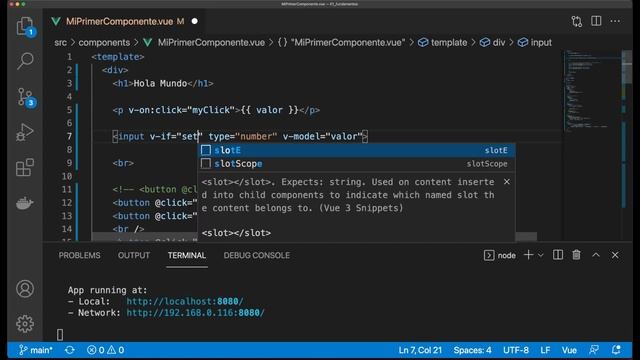The image size is (640, 360).
Task: Split the editor to the right
Action: pyautogui.click(x=596, y=21)
